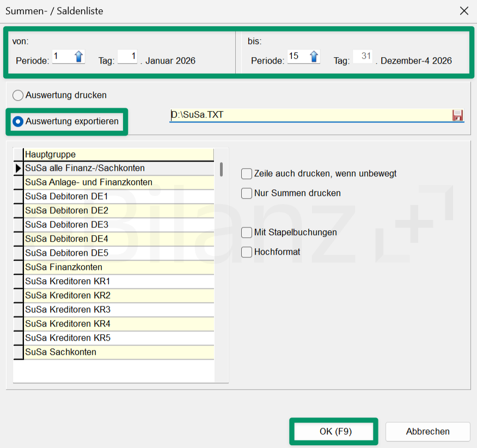Select row SuSa Kreditoren KR3
477x448 pixels.
(119, 310)
